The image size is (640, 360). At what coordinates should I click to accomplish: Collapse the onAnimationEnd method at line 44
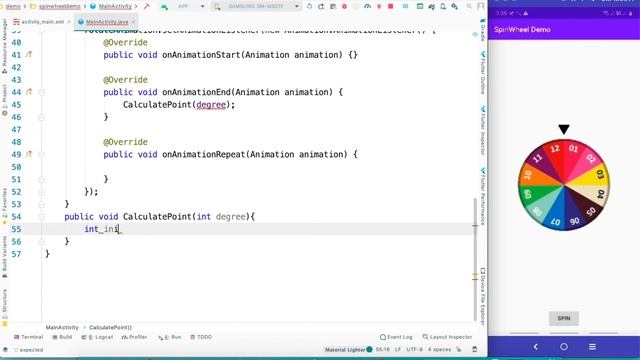[x=41, y=92]
